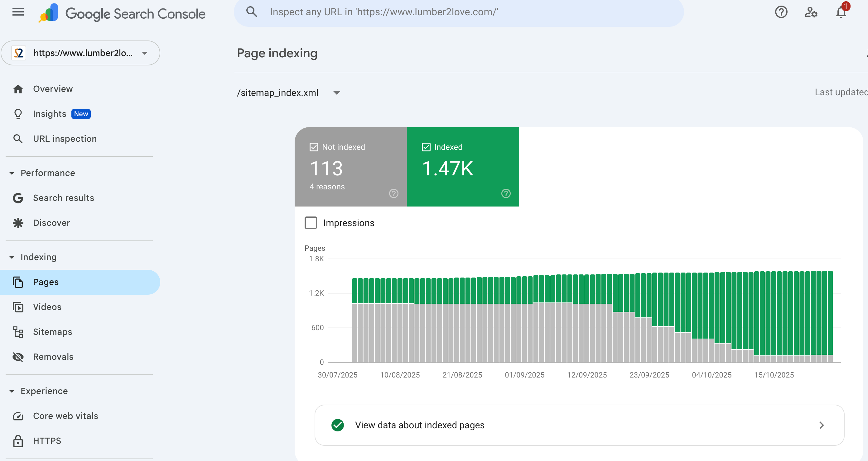Image resolution: width=868 pixels, height=461 pixels.
Task: Enable the Impressions checkbox
Action: coord(311,223)
